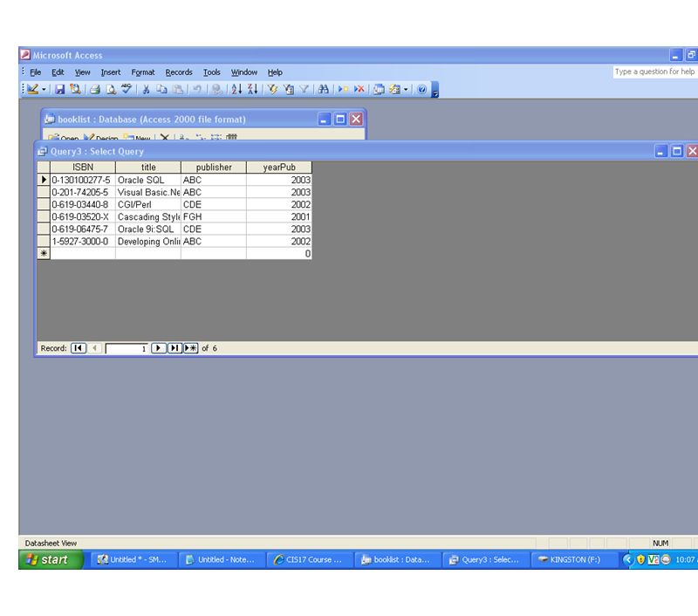Click yearPub 2001 cell

[279, 216]
